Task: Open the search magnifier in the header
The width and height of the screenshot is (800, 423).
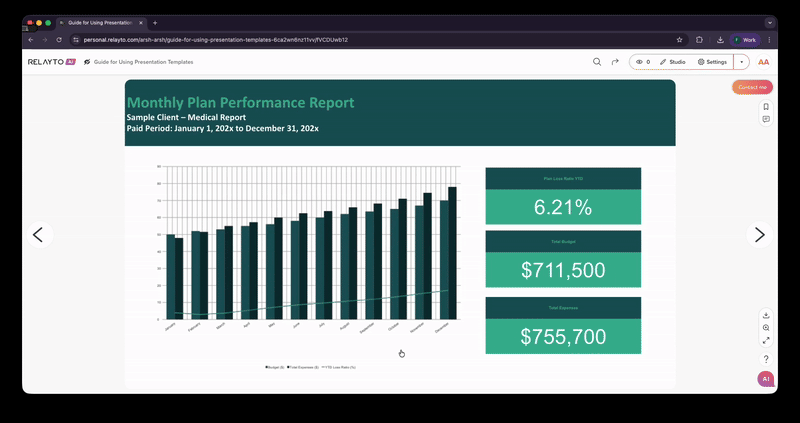Action: (597, 62)
